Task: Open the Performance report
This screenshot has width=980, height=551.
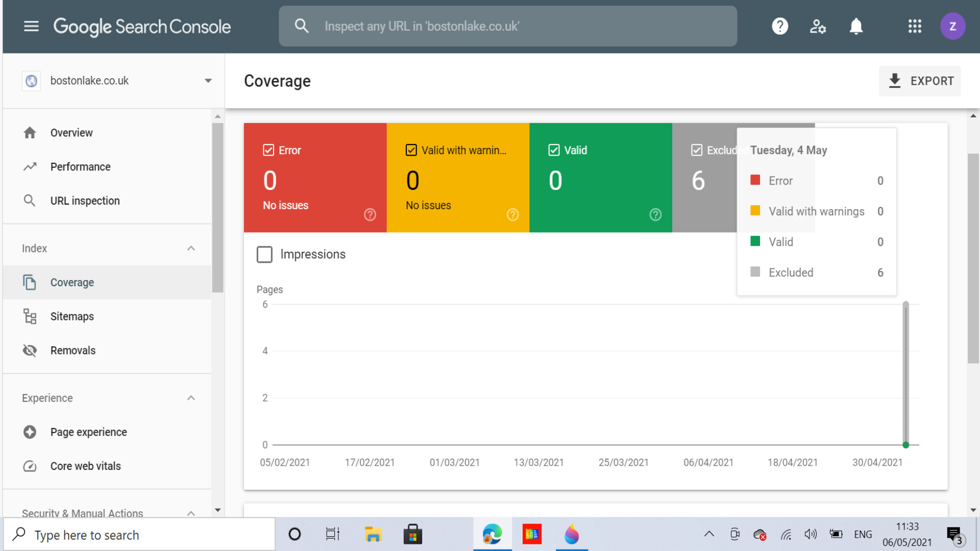Action: (x=80, y=167)
